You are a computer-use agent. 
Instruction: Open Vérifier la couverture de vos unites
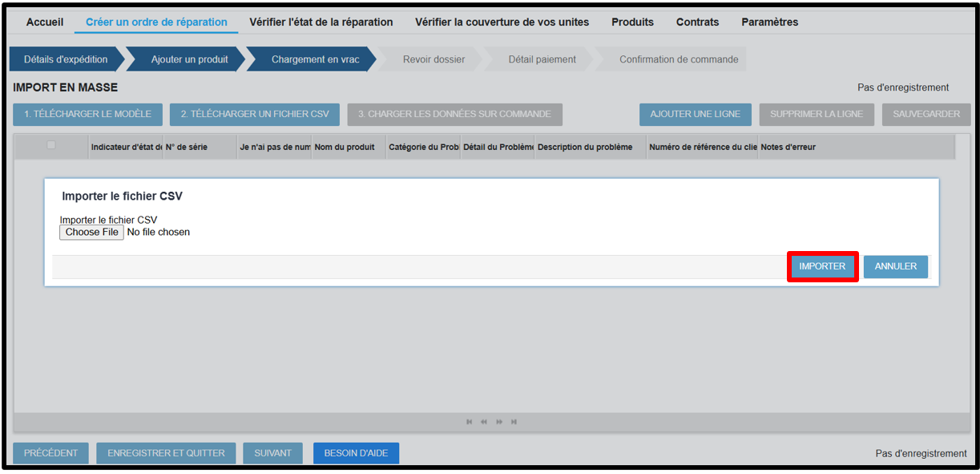coord(502,22)
